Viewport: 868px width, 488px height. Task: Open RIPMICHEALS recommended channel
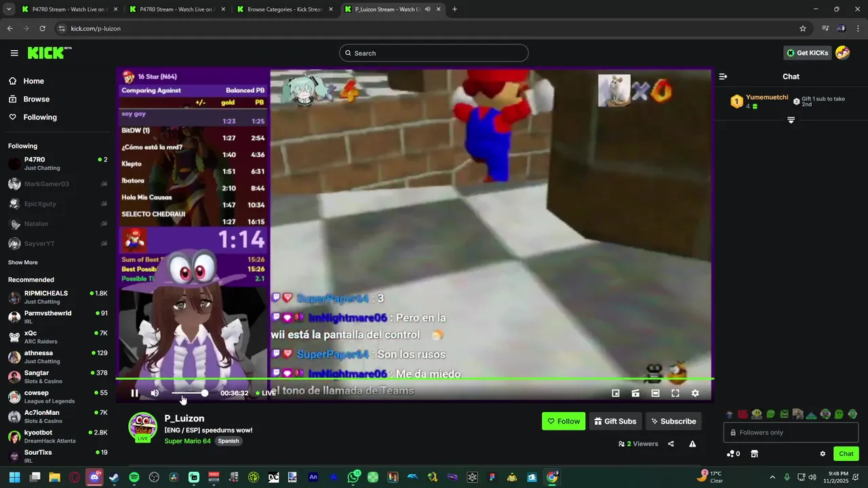click(58, 297)
